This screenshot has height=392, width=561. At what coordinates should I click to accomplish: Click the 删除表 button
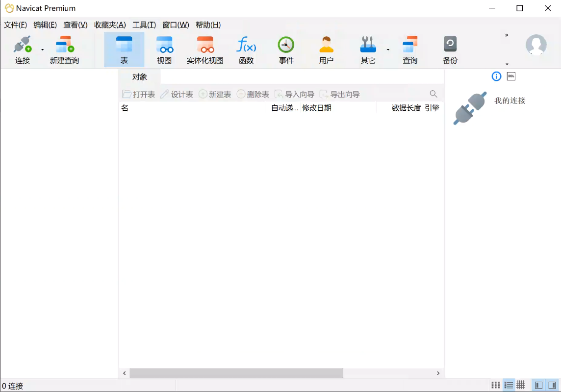pyautogui.click(x=253, y=95)
